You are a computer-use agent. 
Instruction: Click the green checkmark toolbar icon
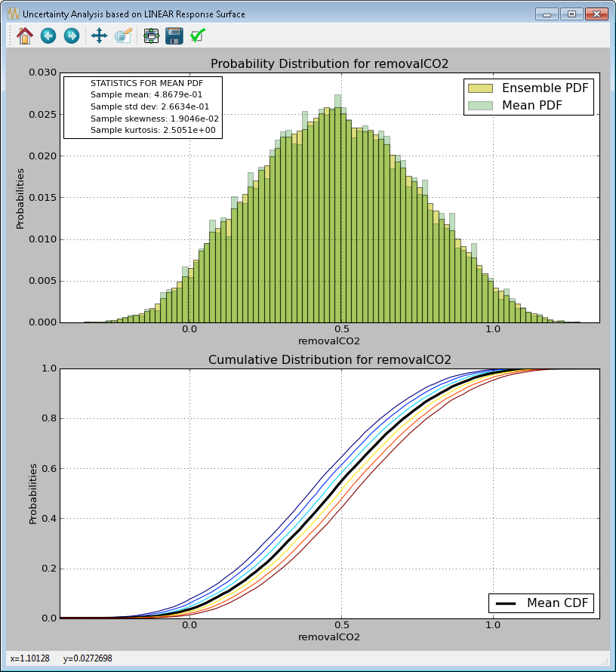[x=199, y=35]
